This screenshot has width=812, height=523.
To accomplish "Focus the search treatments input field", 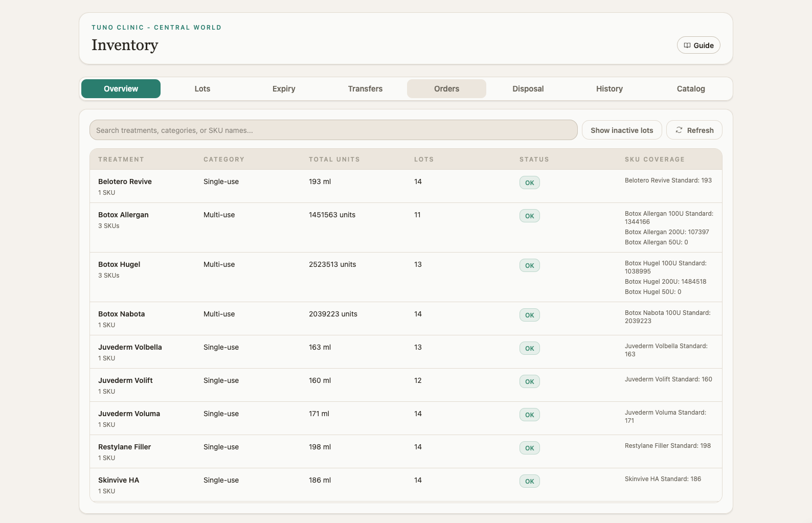I will point(333,130).
